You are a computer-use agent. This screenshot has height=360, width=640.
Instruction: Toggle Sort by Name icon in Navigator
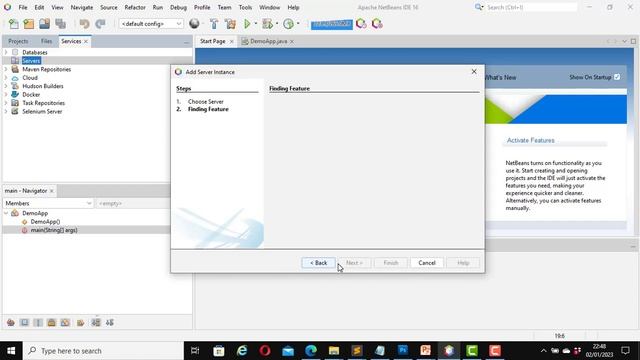pyautogui.click(x=96, y=323)
